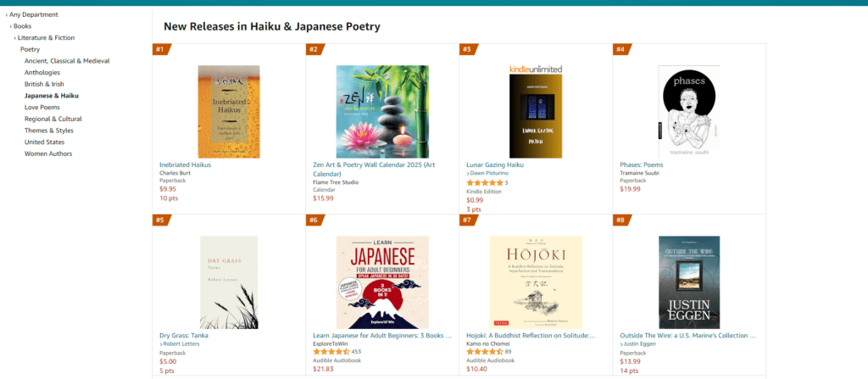Click the star rating showing 89 reviews

coord(485,352)
